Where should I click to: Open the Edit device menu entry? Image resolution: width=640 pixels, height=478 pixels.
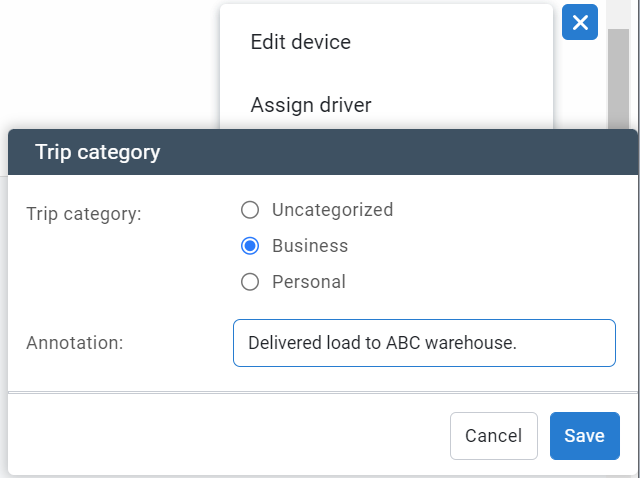(301, 42)
